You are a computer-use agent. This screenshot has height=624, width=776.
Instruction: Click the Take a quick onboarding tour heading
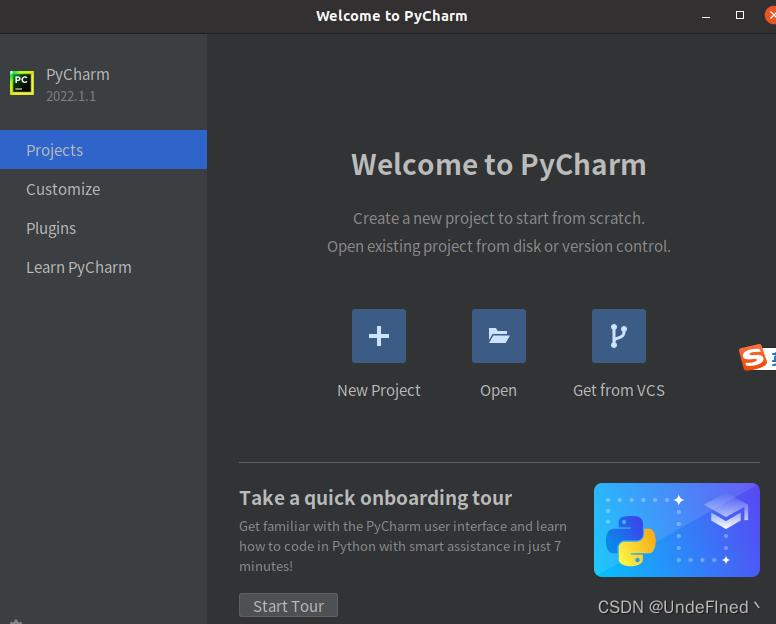[376, 498]
